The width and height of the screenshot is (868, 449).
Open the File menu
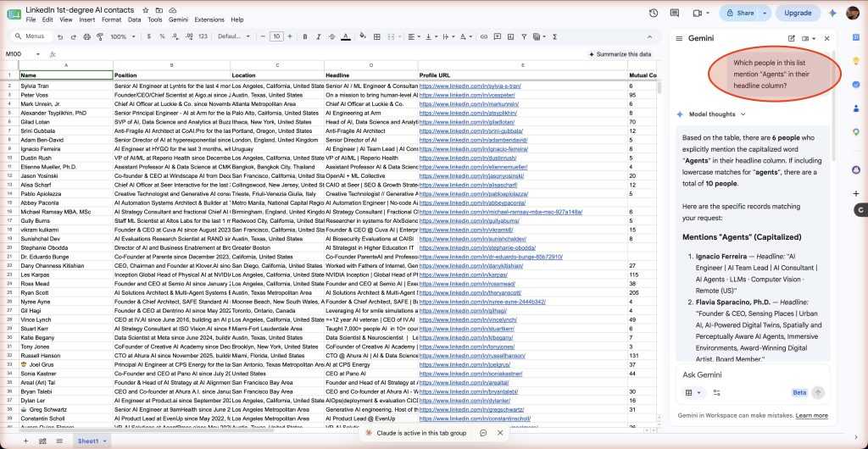click(x=31, y=19)
